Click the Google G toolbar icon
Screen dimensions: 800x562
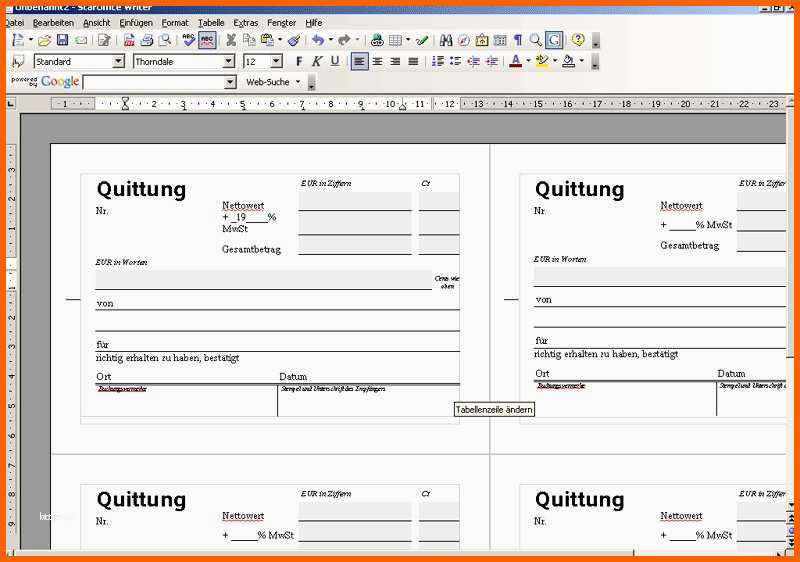click(554, 40)
